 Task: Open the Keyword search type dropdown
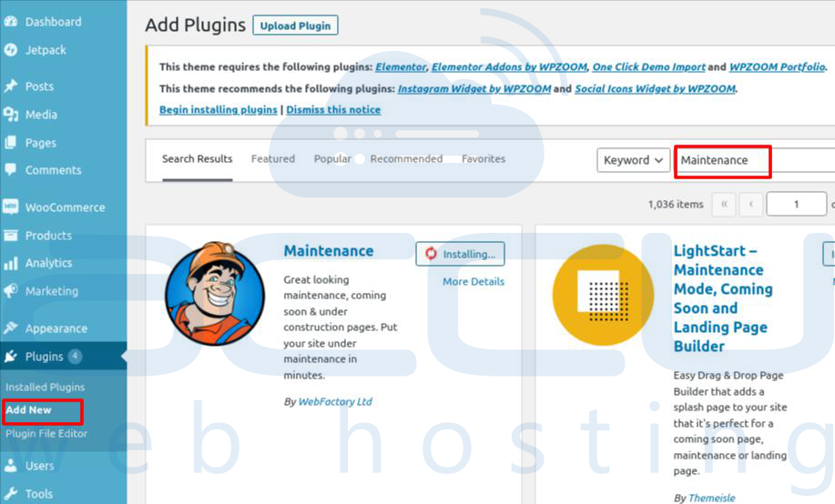(633, 160)
